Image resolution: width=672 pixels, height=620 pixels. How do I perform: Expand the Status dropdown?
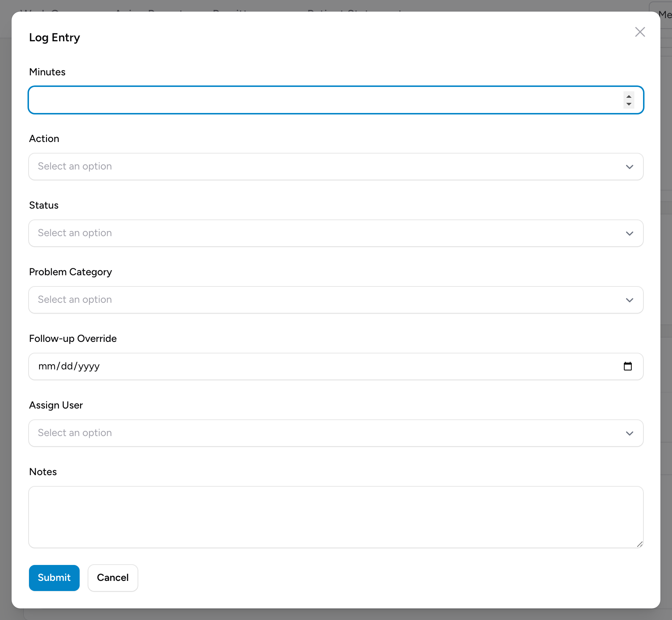[x=336, y=233]
